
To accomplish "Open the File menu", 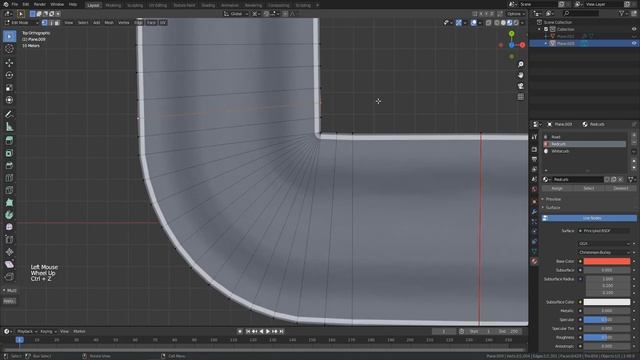I will coord(15,4).
